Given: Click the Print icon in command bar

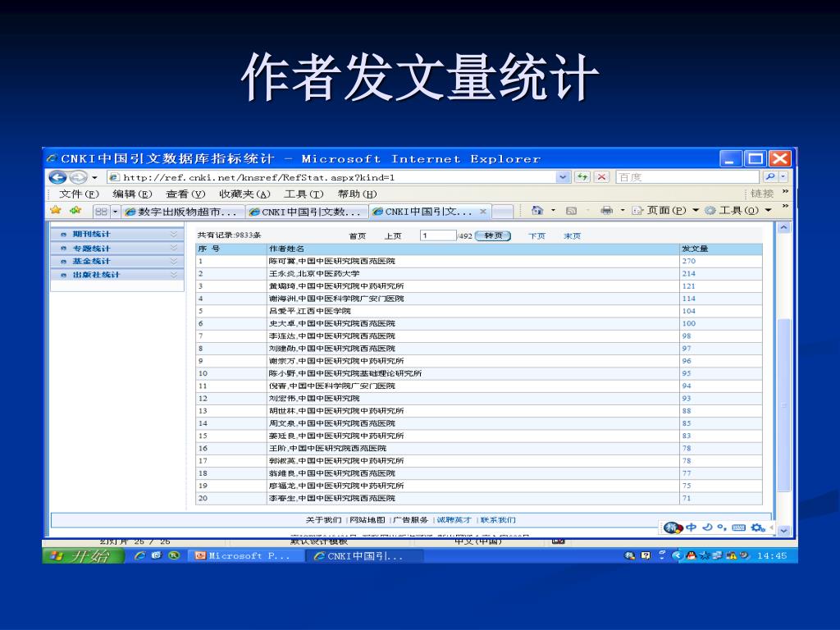Looking at the screenshot, I should coord(606,211).
